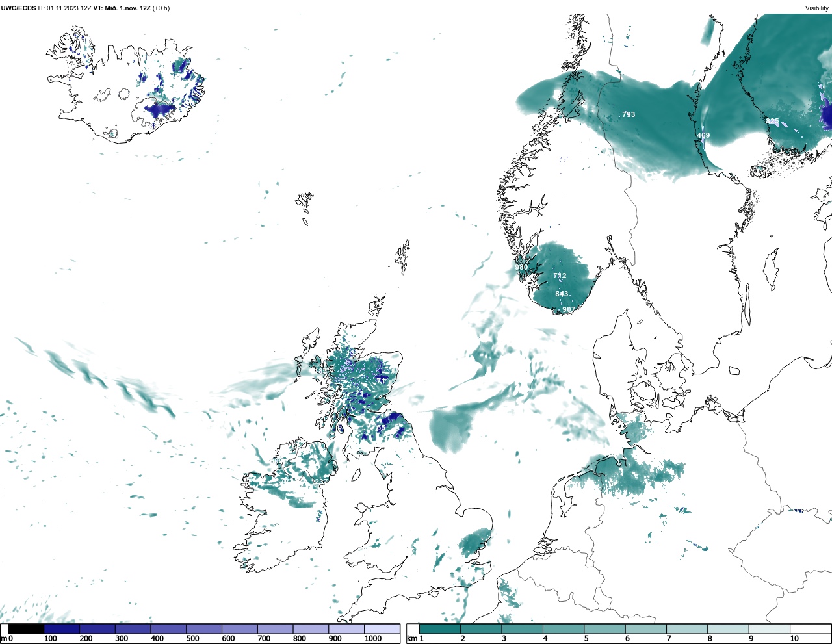Click the map value '907'
Screen dimensions: 832x644
coord(569,309)
